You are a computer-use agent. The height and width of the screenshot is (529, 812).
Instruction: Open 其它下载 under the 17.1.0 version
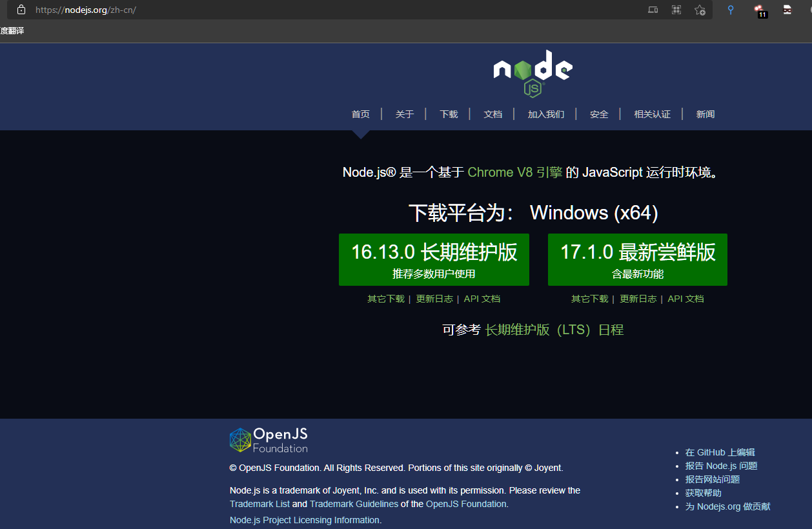click(590, 299)
